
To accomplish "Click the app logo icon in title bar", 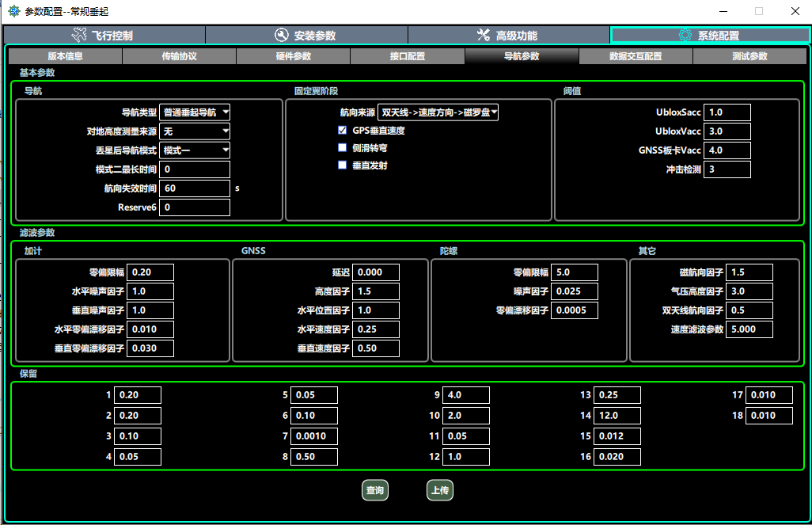I will point(14,11).
